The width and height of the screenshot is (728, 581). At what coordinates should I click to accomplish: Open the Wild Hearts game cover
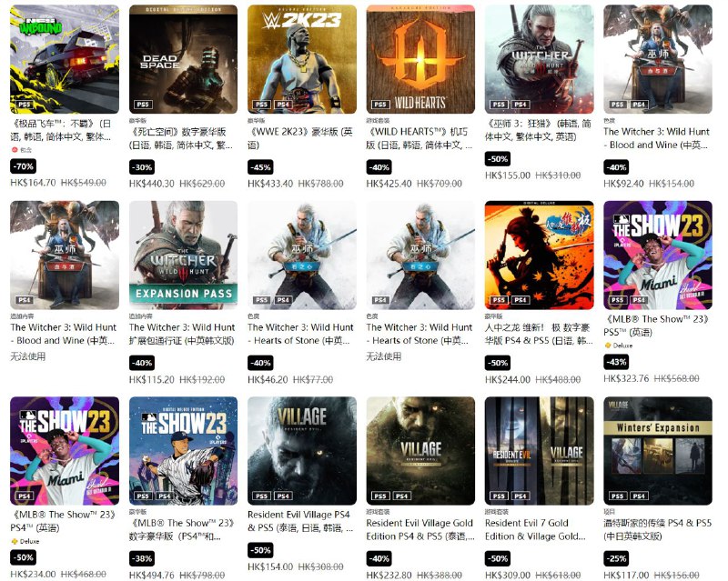(420, 59)
